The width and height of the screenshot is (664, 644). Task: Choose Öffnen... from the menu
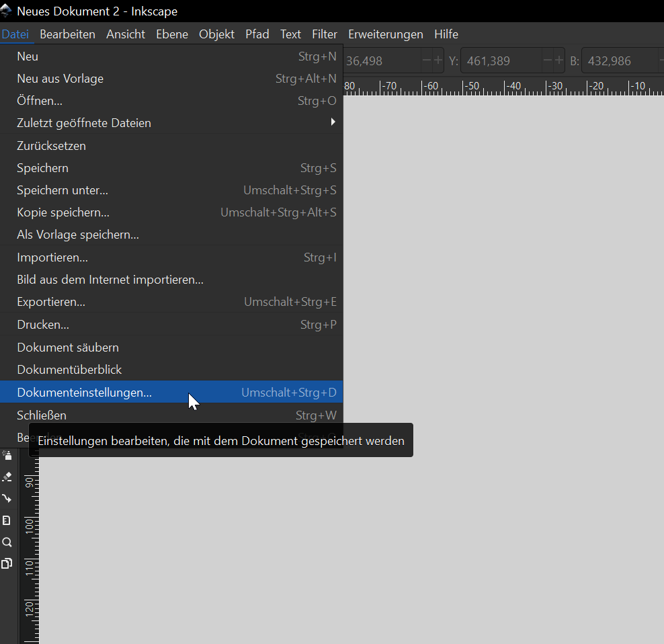[171, 100]
